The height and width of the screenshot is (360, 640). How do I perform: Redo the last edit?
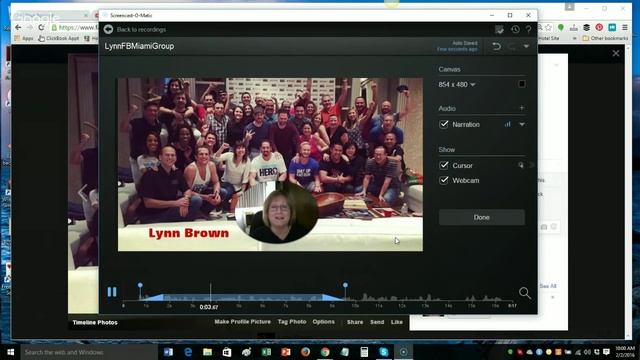(512, 46)
